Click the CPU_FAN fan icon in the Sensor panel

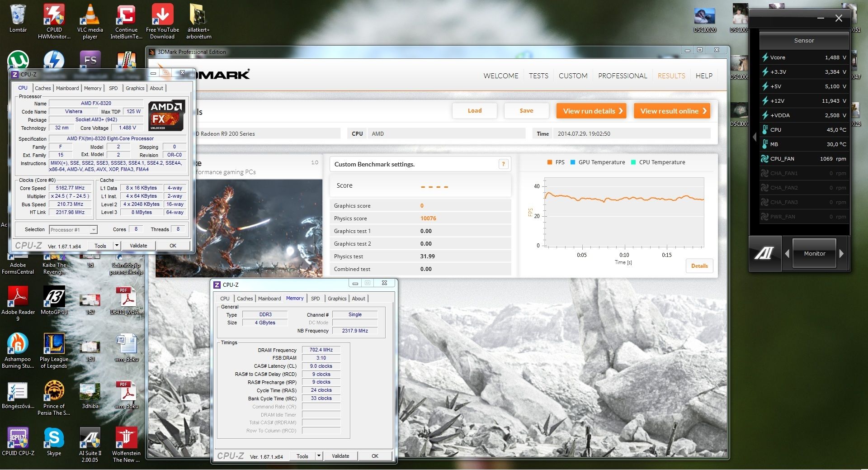[764, 159]
